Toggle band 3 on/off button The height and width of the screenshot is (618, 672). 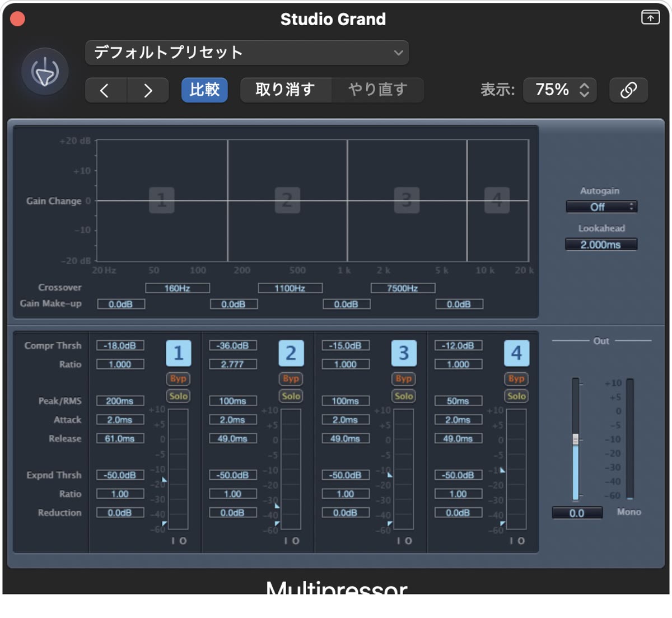(x=404, y=353)
